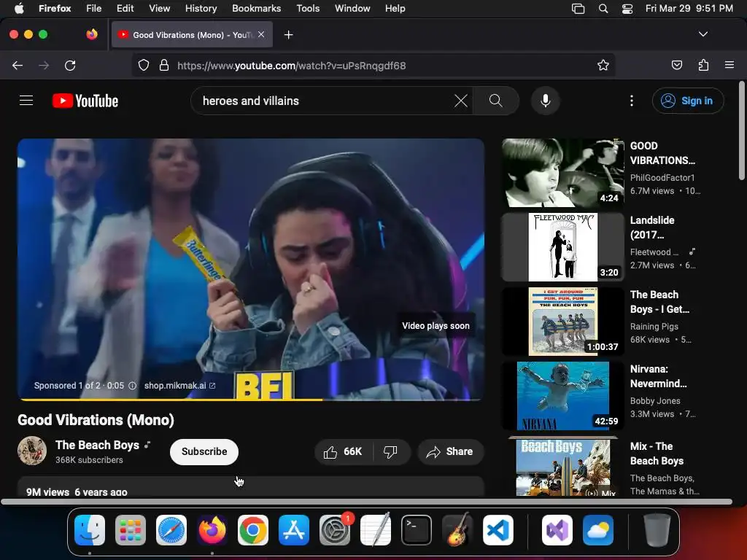Image resolution: width=747 pixels, height=560 pixels.
Task: Launch GarageBand from the Dock
Action: pos(457,530)
